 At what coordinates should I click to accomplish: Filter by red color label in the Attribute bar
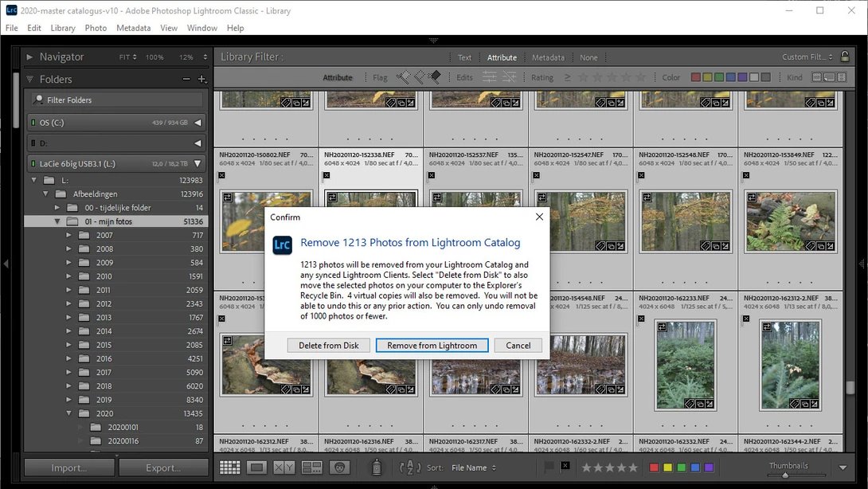696,77
